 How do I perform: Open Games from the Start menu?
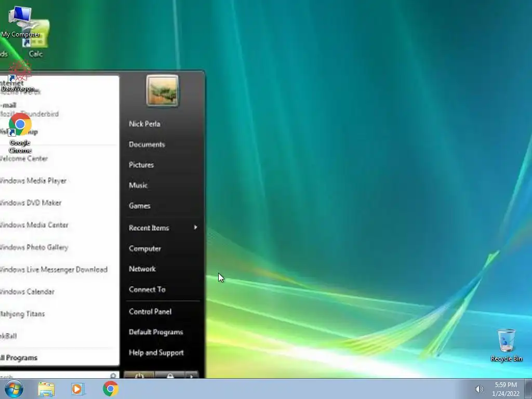(x=139, y=206)
